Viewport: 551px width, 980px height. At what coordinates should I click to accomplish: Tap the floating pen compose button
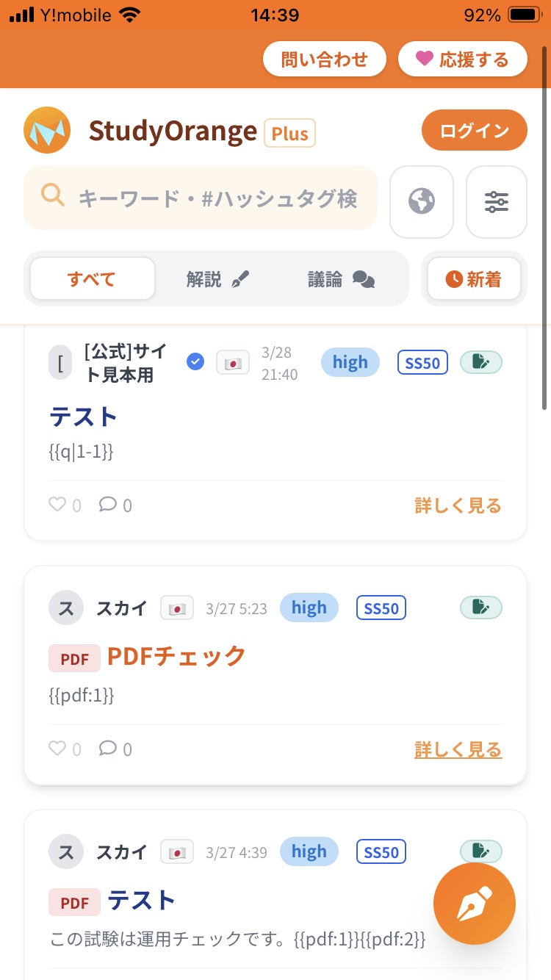475,904
